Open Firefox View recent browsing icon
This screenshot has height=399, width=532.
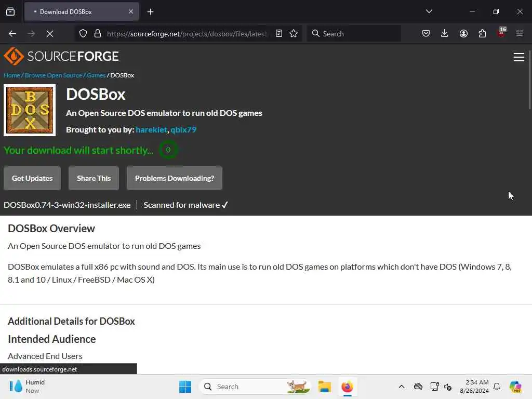click(10, 11)
